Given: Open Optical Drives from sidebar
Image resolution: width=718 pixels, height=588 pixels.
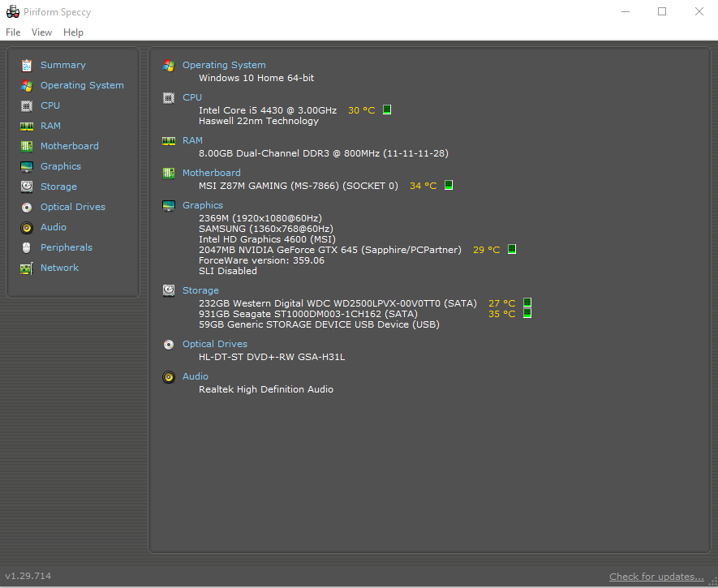Looking at the screenshot, I should click(73, 207).
